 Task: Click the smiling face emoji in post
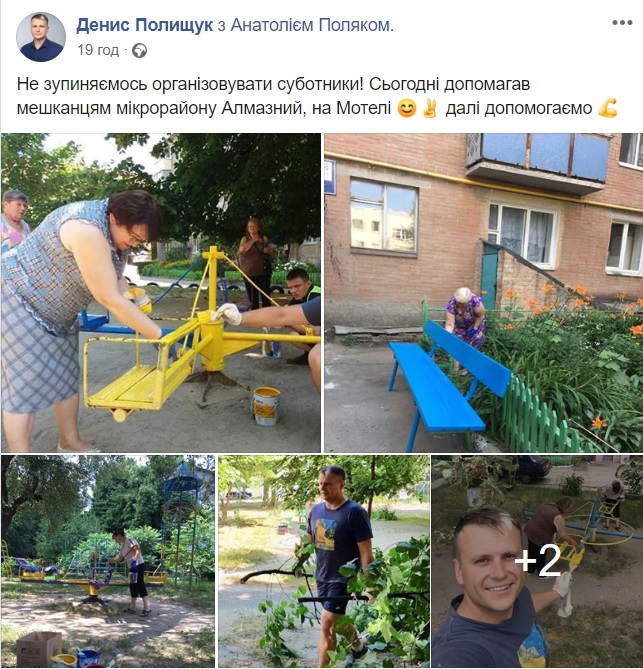pyautogui.click(x=406, y=108)
